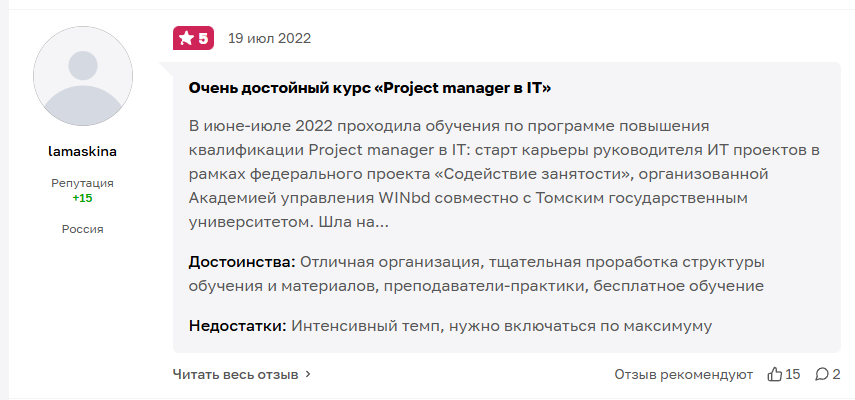855x400 pixels.
Task: Expand review via chevron after 'Читать весь отзыв'
Action: 308,374
